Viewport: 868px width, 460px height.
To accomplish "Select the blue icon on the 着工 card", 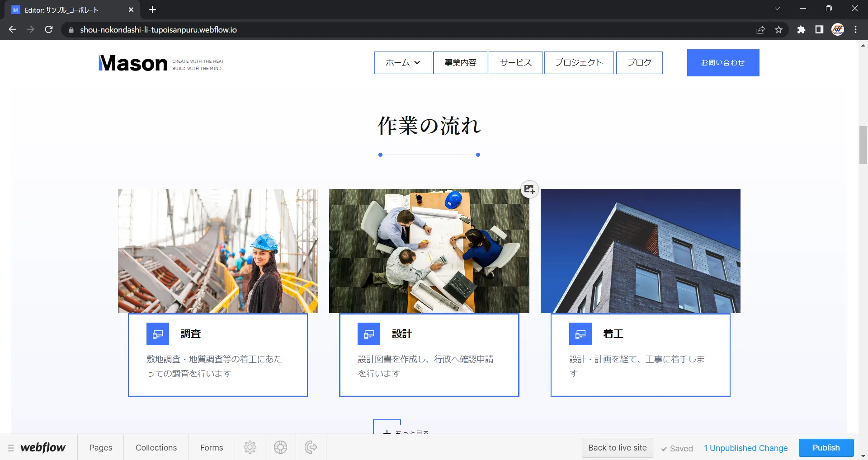I will [580, 333].
